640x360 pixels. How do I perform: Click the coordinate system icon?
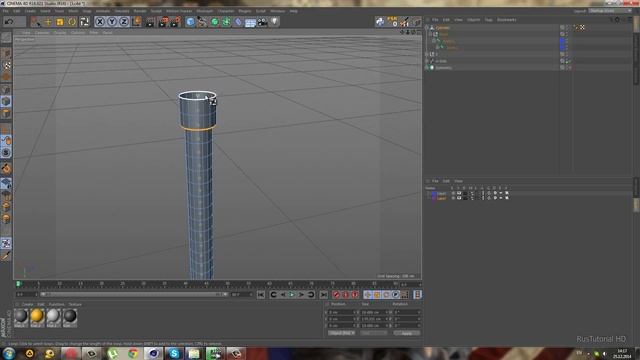point(136,21)
